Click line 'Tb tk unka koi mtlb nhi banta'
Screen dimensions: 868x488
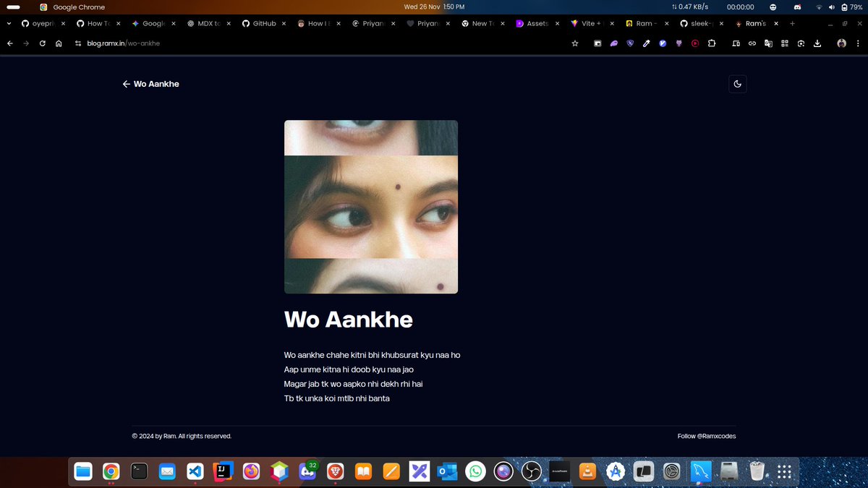coord(337,398)
